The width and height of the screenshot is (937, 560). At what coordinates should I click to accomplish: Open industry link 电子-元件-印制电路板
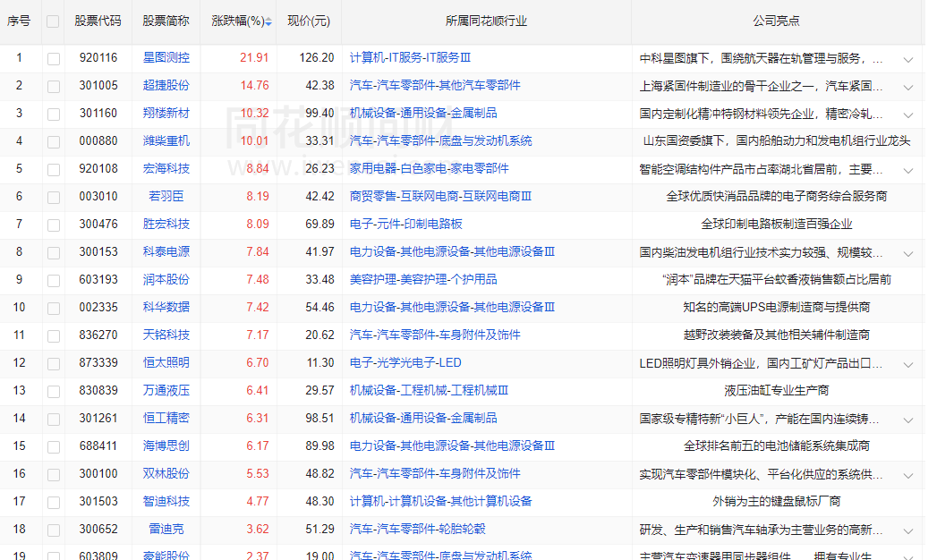(x=405, y=224)
